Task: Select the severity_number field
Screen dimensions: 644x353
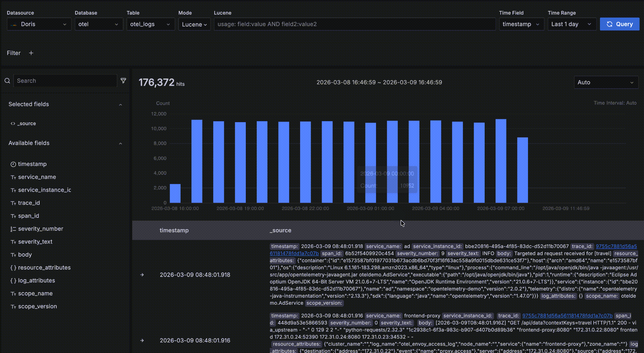Action: click(40, 228)
